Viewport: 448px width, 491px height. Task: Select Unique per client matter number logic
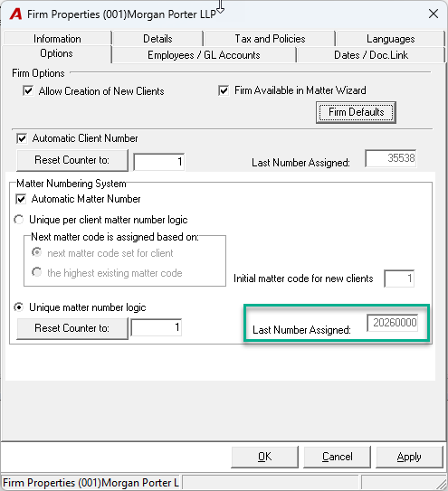click(x=19, y=220)
